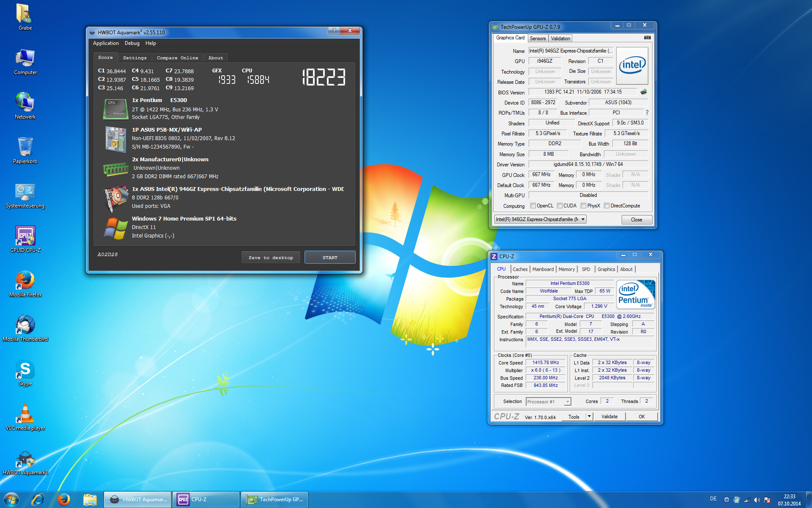Click the Close button in GPU-Z

[x=636, y=220]
